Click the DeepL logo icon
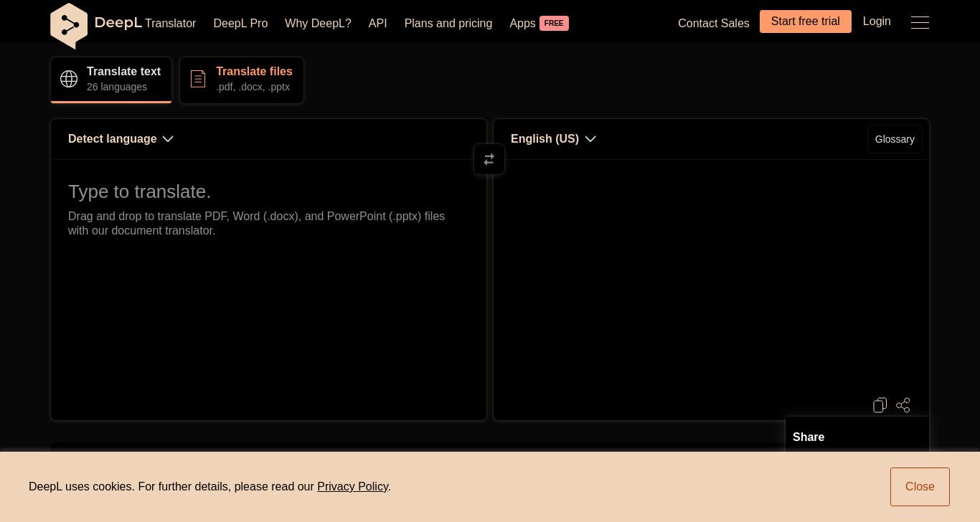 point(69,26)
